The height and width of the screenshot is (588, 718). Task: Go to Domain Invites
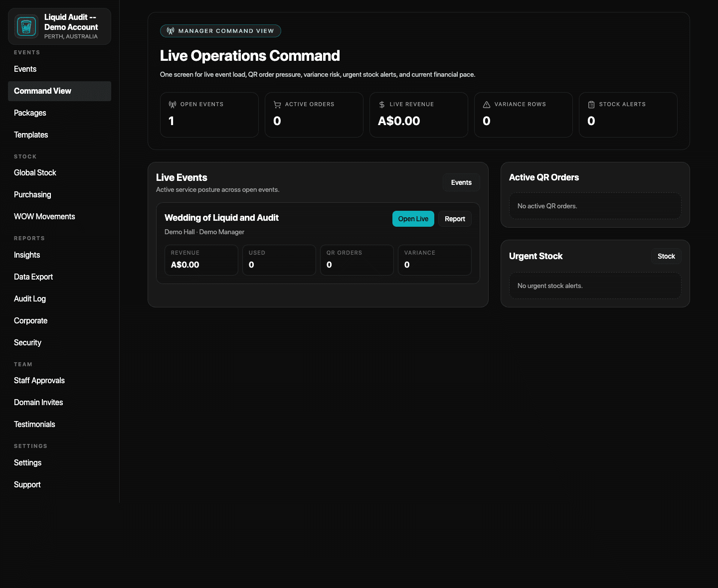pyautogui.click(x=59, y=403)
